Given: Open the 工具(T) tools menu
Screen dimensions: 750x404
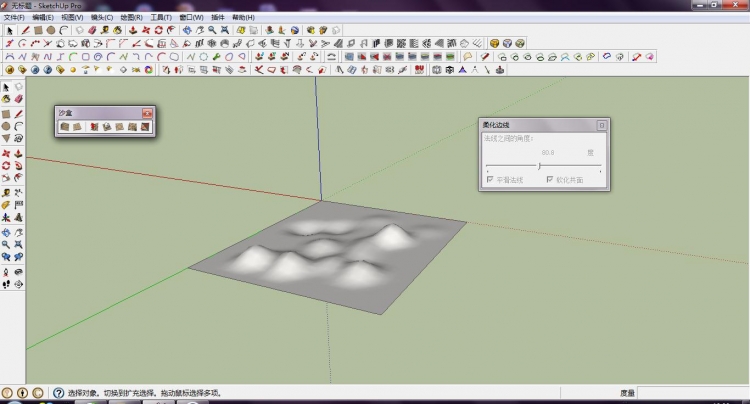Looking at the screenshot, I should (x=161, y=17).
